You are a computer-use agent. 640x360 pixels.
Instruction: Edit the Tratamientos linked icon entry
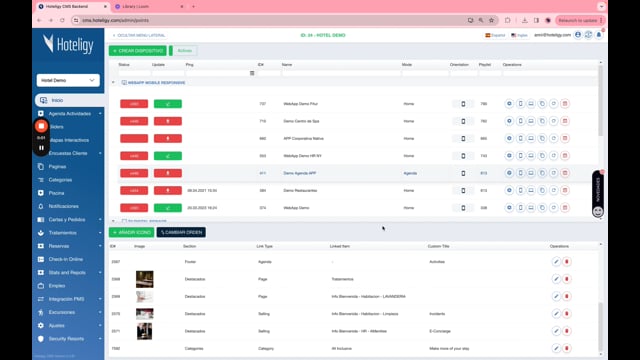click(x=556, y=279)
